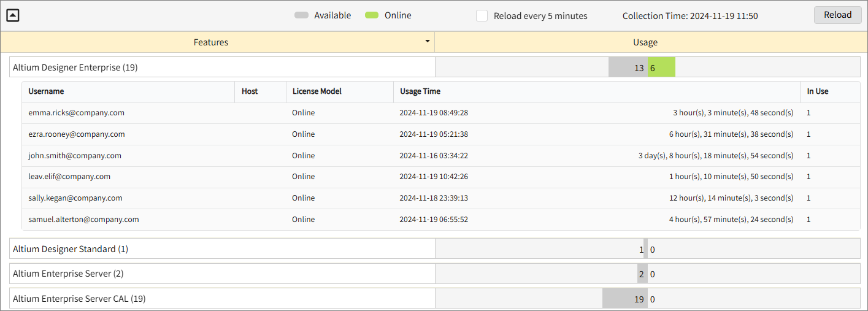The width and height of the screenshot is (868, 311).
Task: Click duration 1 hour(s), 10 minute(s), 50 second(s)
Action: point(731,177)
